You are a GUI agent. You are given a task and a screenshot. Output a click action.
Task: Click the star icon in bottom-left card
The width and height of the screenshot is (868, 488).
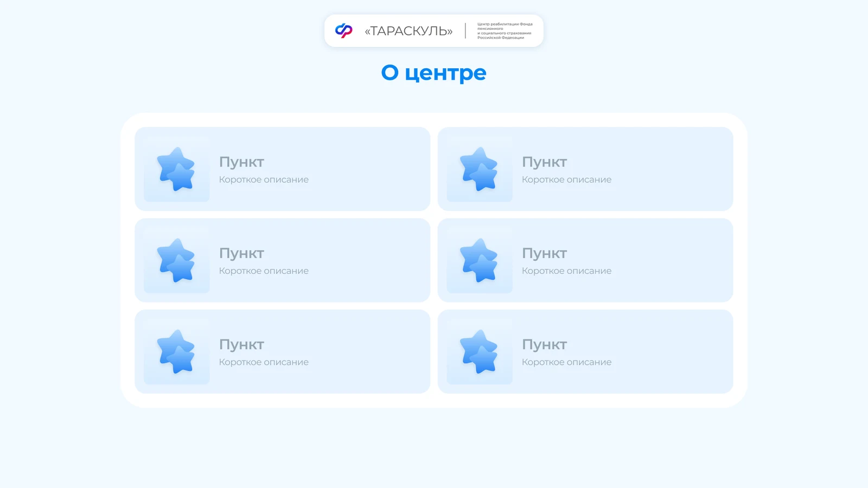(x=176, y=352)
